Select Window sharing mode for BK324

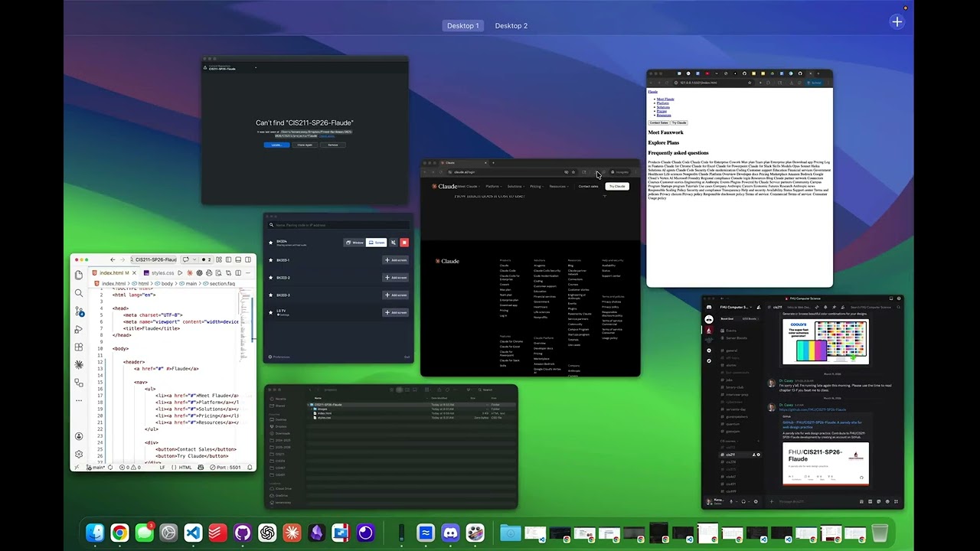354,243
